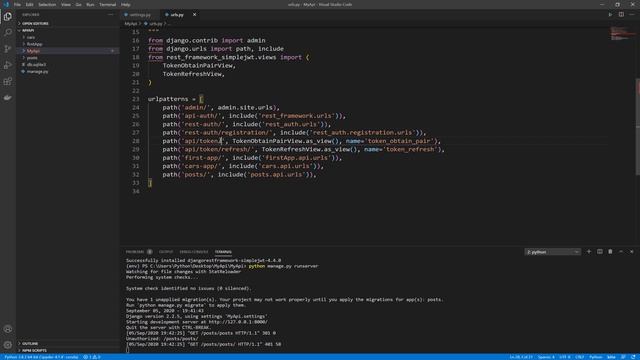The height and width of the screenshot is (360, 640).
Task: Expand the cars folder in Explorer
Action: [67, 37]
